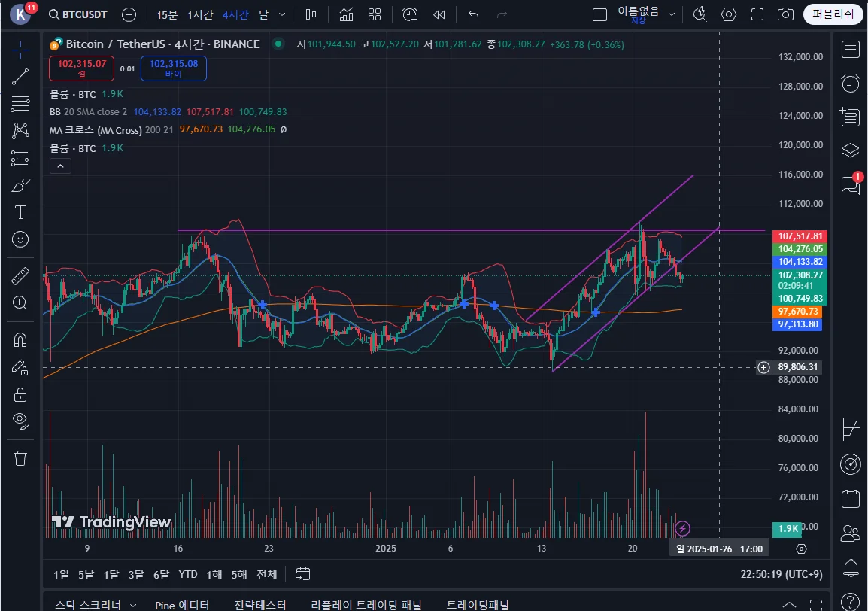Open the go to date calendar

coord(303,574)
